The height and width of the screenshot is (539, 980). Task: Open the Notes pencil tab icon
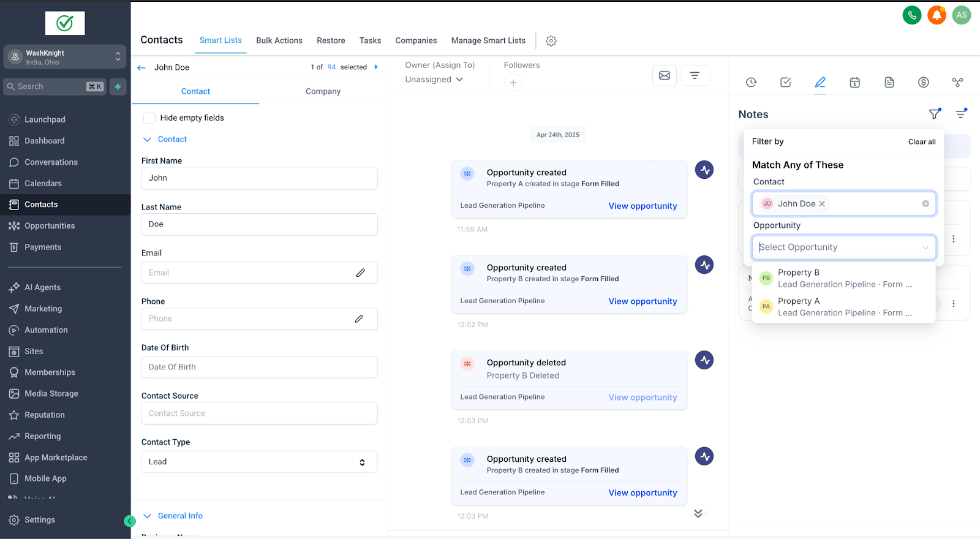point(820,82)
